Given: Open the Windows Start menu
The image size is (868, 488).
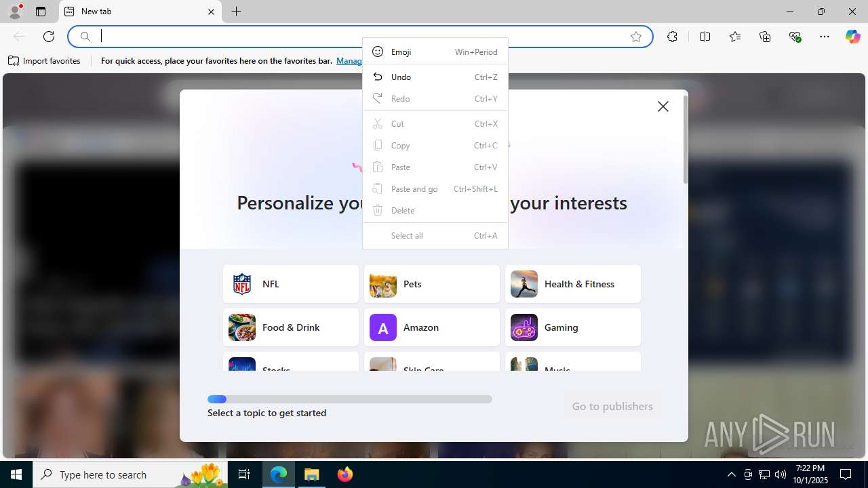Looking at the screenshot, I should (16, 474).
